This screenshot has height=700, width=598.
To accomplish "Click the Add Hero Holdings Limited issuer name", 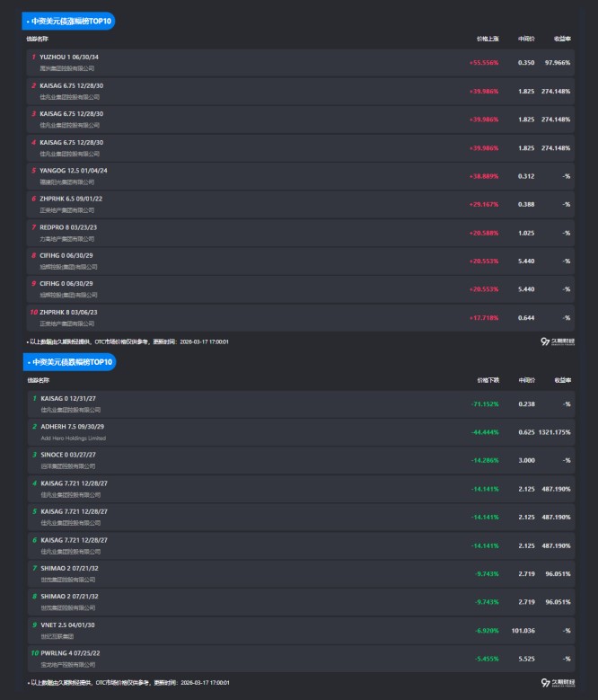I will coord(74,439).
